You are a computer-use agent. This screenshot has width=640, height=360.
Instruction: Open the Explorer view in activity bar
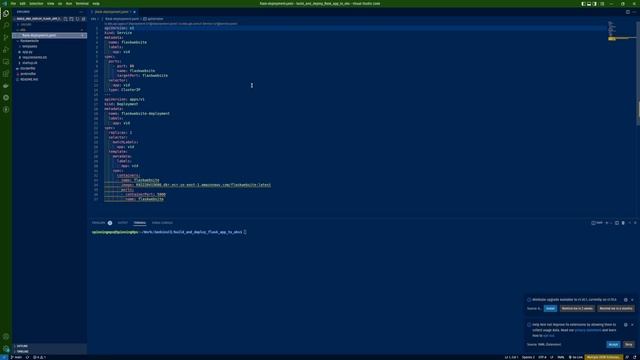[x=6, y=13]
